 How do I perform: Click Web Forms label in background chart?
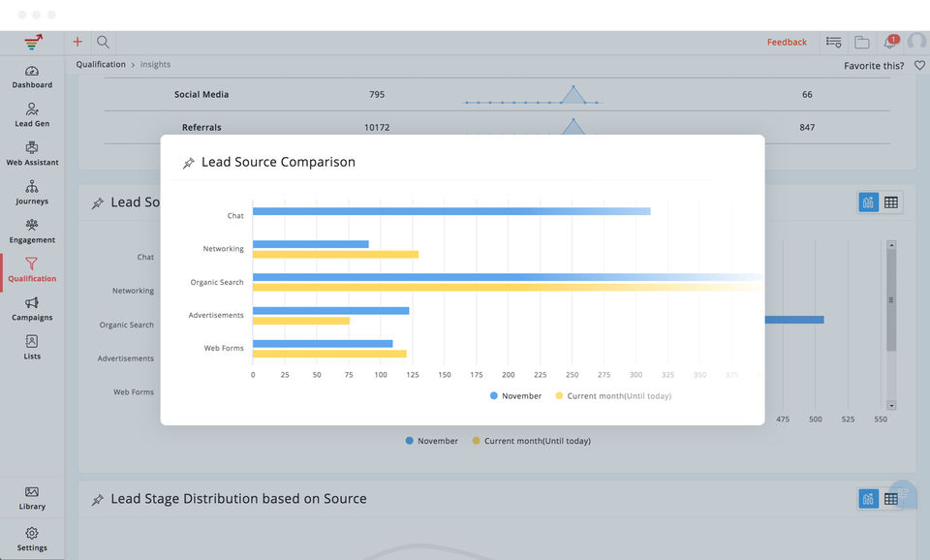pyautogui.click(x=134, y=392)
